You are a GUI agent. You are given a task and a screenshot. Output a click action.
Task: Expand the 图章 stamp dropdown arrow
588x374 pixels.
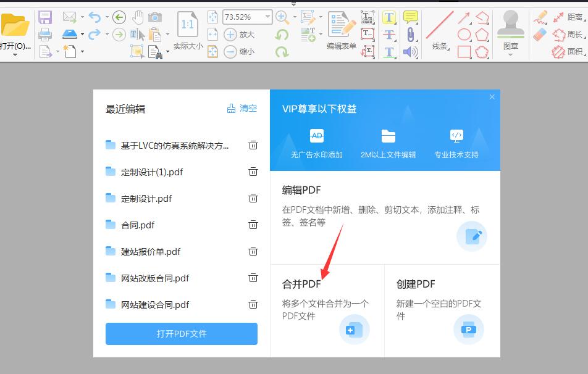coord(510,55)
